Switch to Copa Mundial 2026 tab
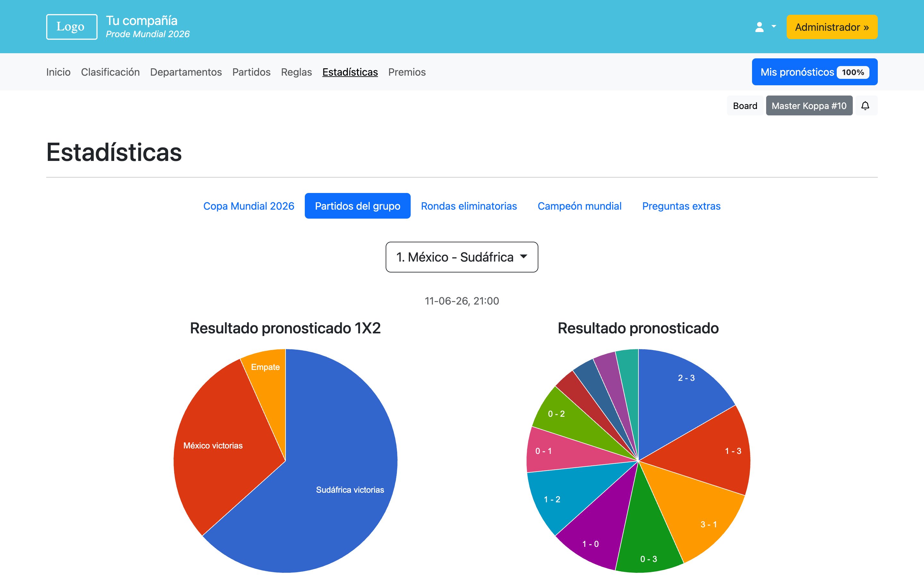Screen dimensions: 924x577 pos(249,206)
